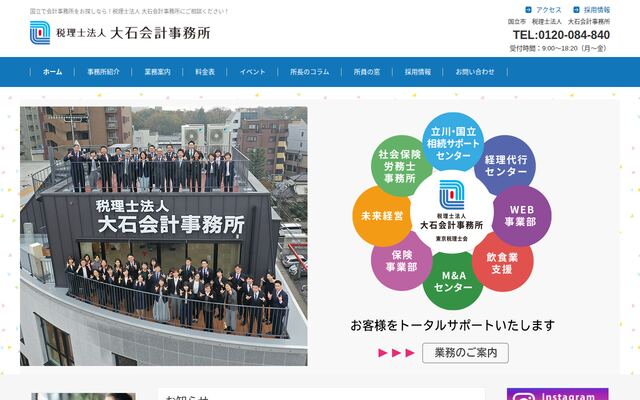Click the 国立市 税理士法人 大石会計事務所 text

coord(559,21)
